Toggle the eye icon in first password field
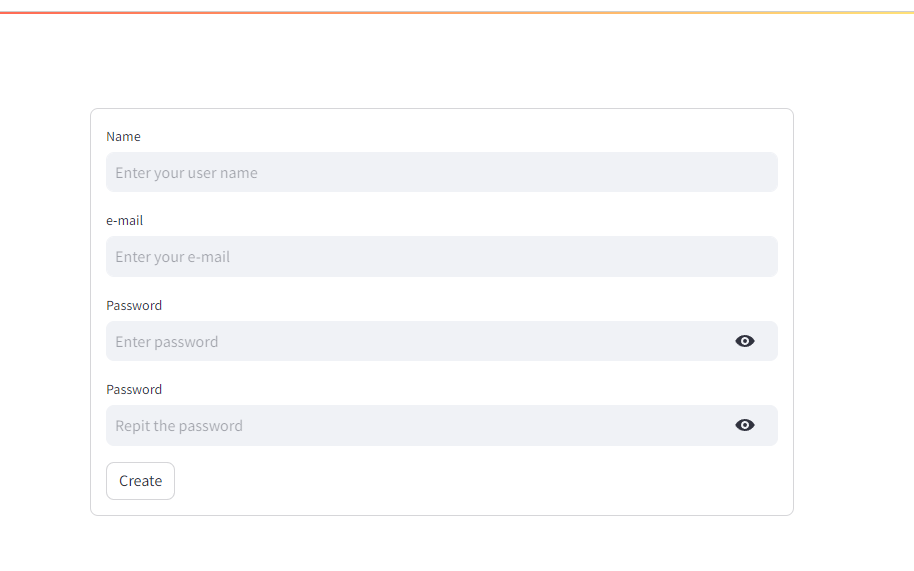Image resolution: width=914 pixels, height=571 pixels. [745, 341]
